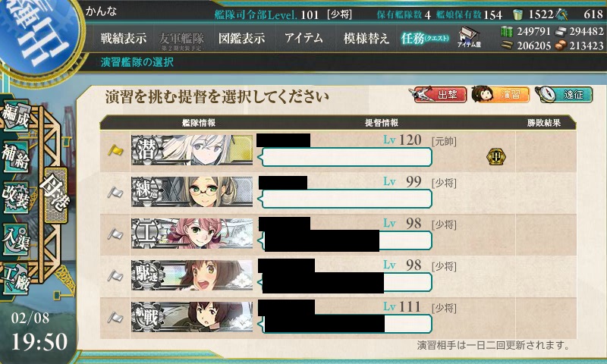The width and height of the screenshot is (607, 364).
Task: Open 戦績表示 records menu
Action: coord(124,38)
